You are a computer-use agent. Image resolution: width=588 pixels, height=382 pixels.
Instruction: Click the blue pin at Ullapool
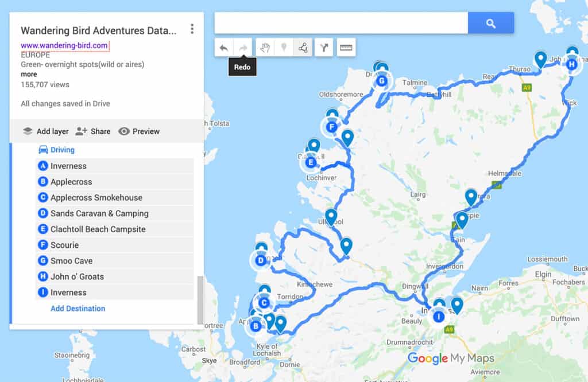click(x=331, y=217)
